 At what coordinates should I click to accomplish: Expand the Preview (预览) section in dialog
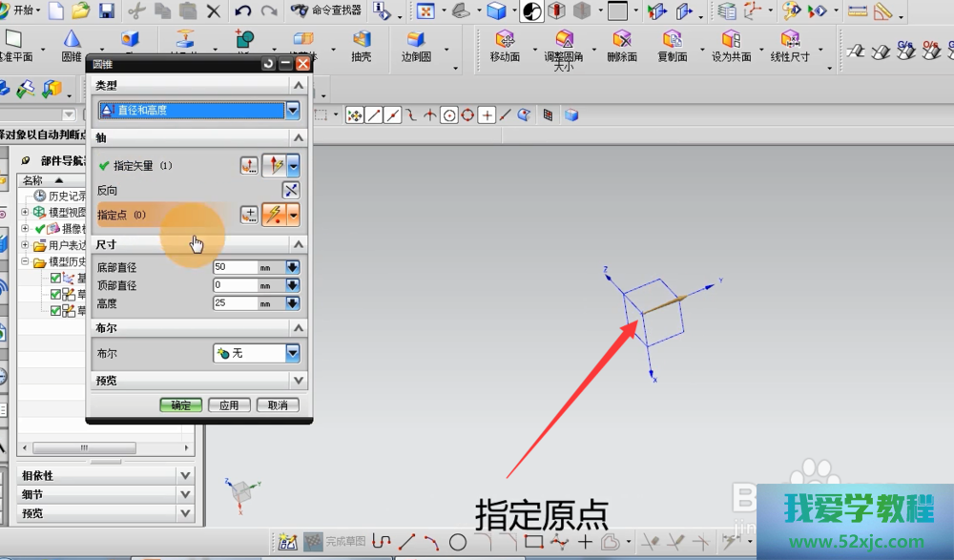pos(298,381)
